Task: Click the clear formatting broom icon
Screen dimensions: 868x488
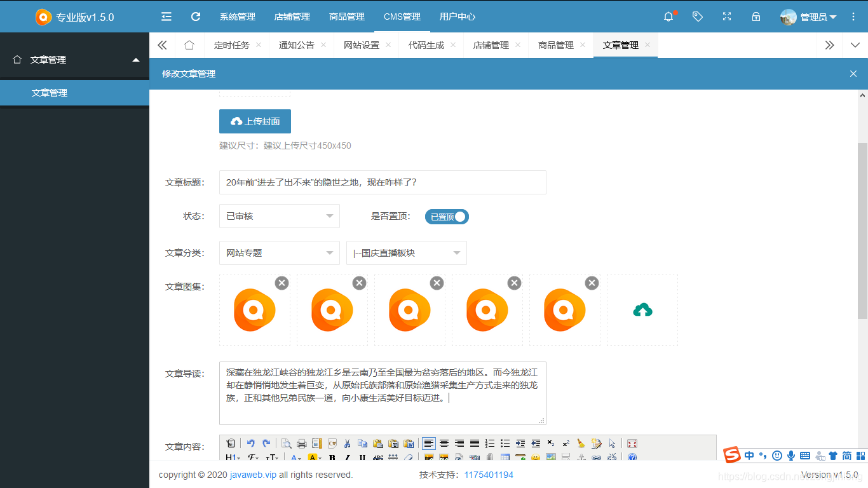Action: tap(581, 444)
